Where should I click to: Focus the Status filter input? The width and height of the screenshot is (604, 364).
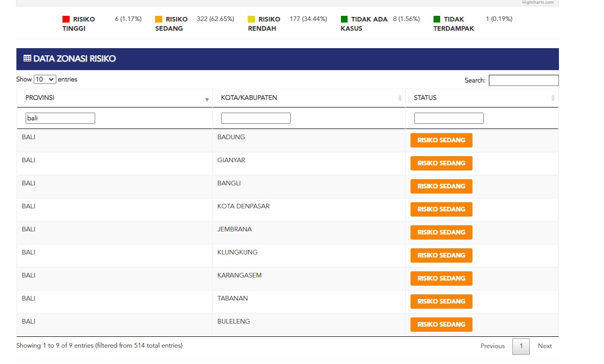coord(448,118)
